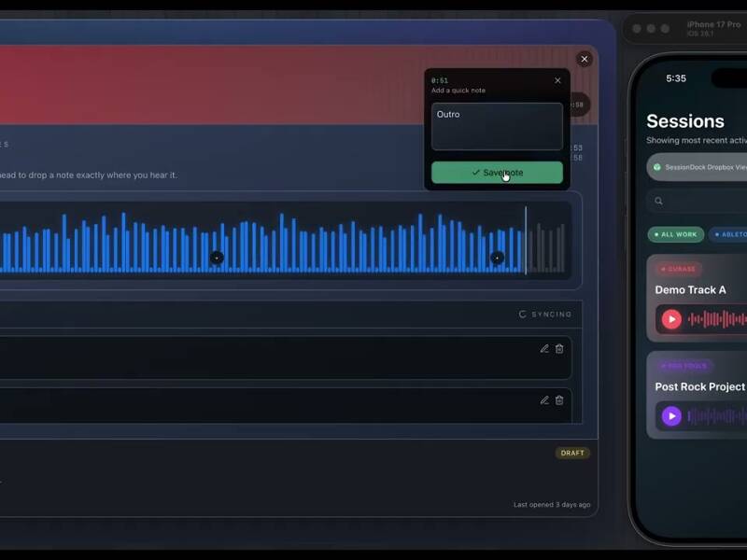
Task: Edit the second note in the list
Action: pos(544,399)
